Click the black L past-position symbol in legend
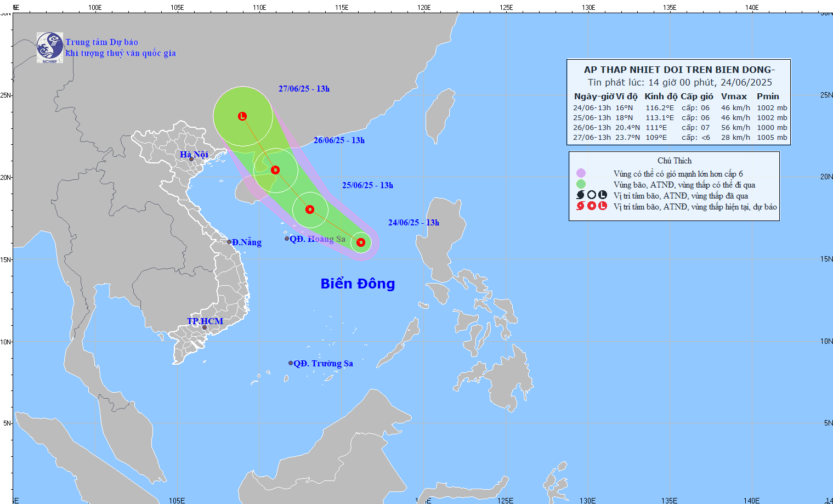Viewport: 833px width, 504px height. click(x=602, y=195)
